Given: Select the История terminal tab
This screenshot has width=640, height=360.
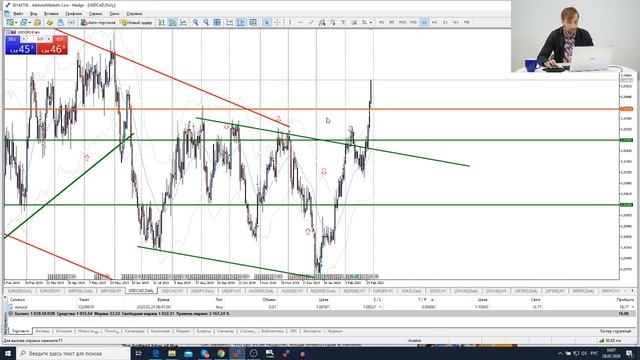Looking at the screenshot, I should [64, 331].
